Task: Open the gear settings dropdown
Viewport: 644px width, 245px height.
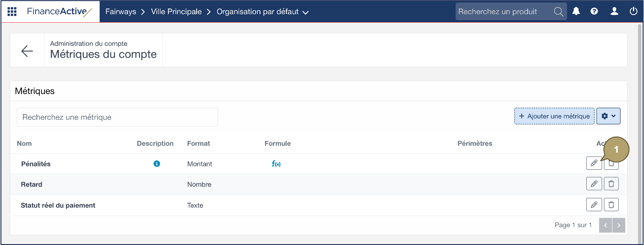Action: pos(608,116)
